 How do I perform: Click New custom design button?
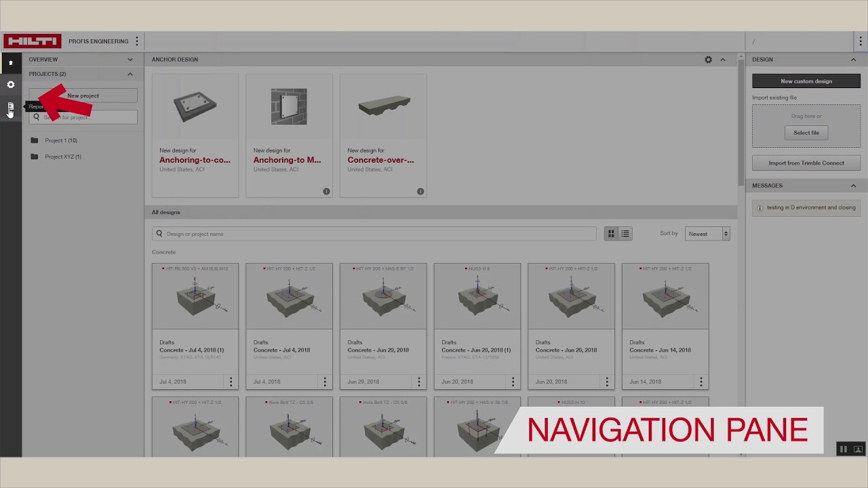pyautogui.click(x=806, y=81)
